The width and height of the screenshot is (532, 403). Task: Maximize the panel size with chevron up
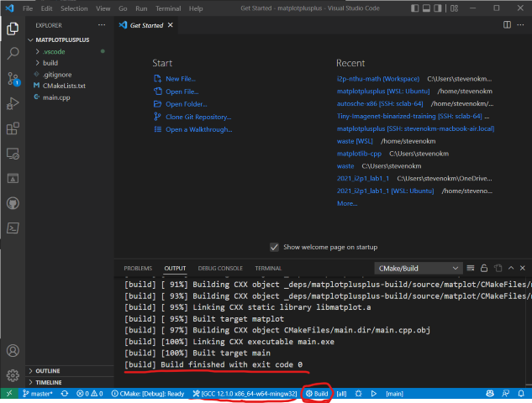pos(511,268)
